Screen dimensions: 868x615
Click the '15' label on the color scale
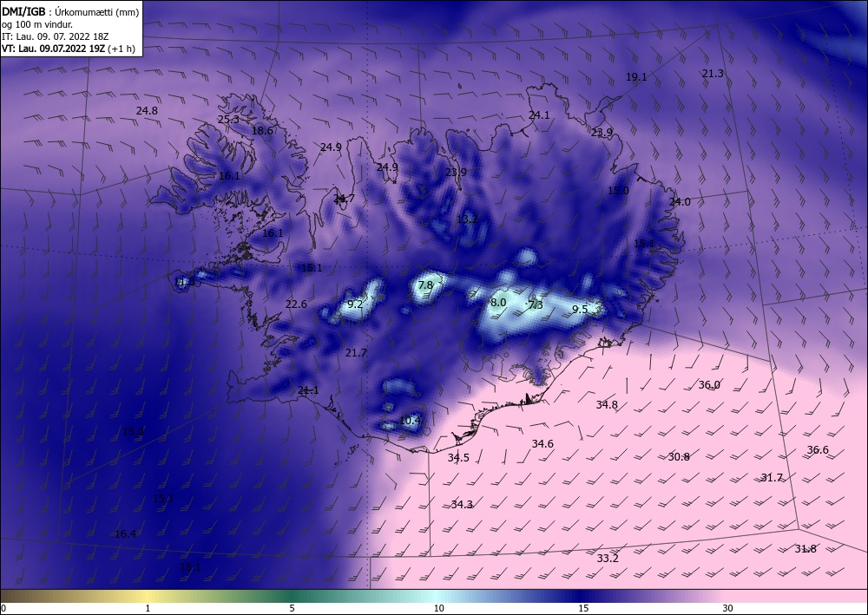click(x=583, y=609)
